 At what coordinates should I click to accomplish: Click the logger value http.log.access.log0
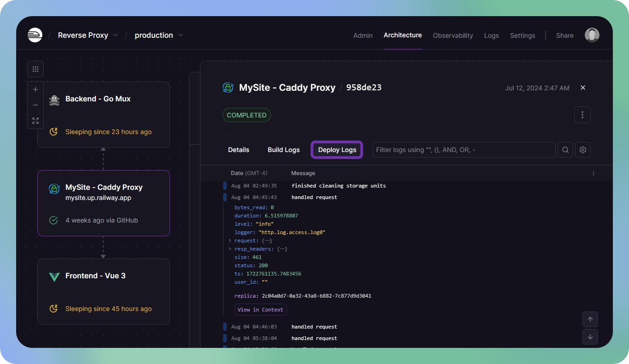point(292,232)
